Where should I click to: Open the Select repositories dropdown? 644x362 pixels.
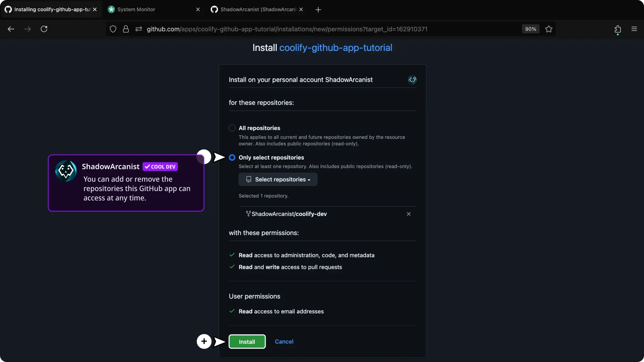(278, 179)
